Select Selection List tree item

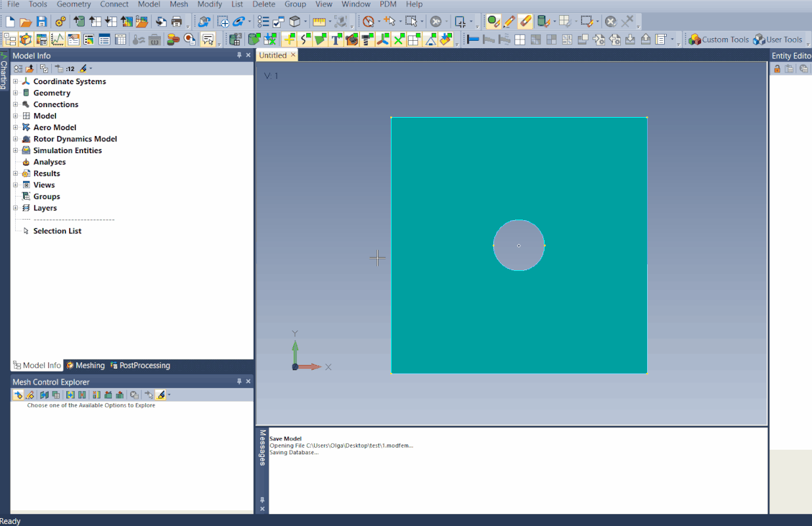57,231
